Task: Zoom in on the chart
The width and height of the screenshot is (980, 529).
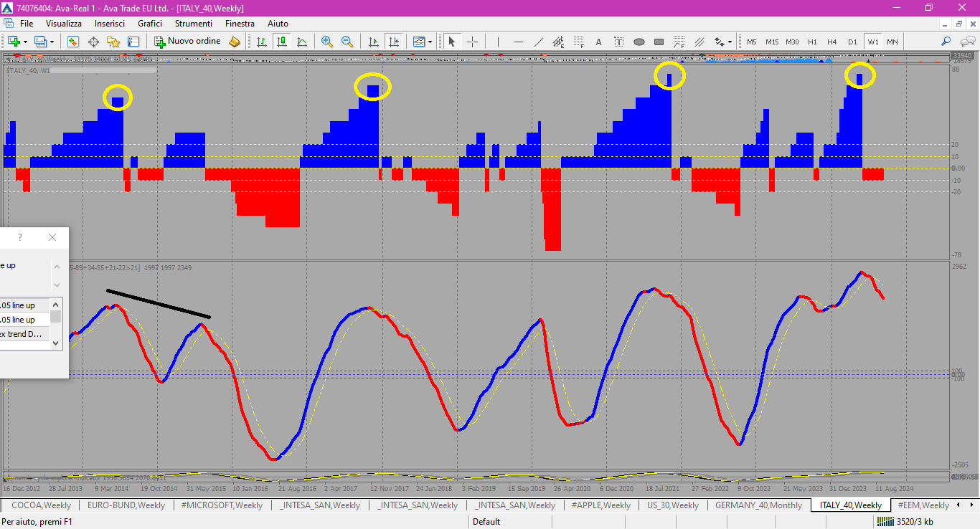Action: point(327,42)
